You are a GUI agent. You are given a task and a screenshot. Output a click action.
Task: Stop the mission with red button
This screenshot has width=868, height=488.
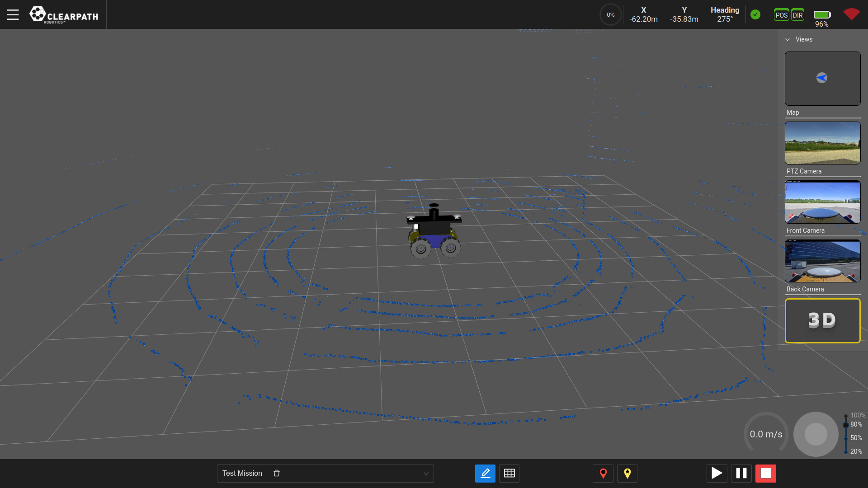[x=766, y=473]
